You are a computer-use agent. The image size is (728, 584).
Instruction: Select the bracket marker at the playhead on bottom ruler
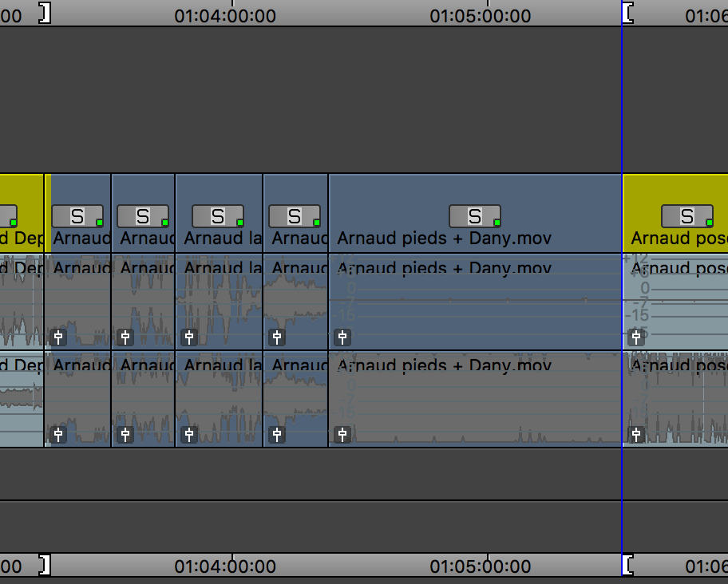coord(628,565)
